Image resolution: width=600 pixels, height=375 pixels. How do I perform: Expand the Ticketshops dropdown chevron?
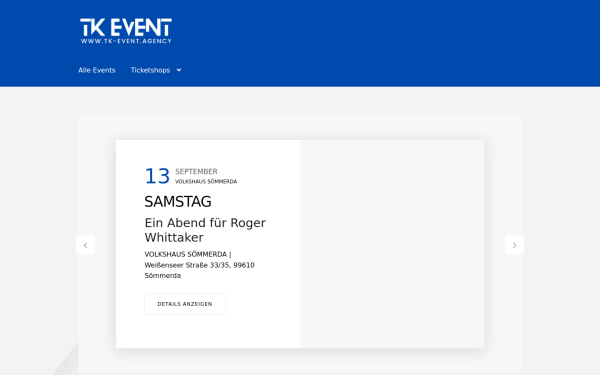click(179, 70)
